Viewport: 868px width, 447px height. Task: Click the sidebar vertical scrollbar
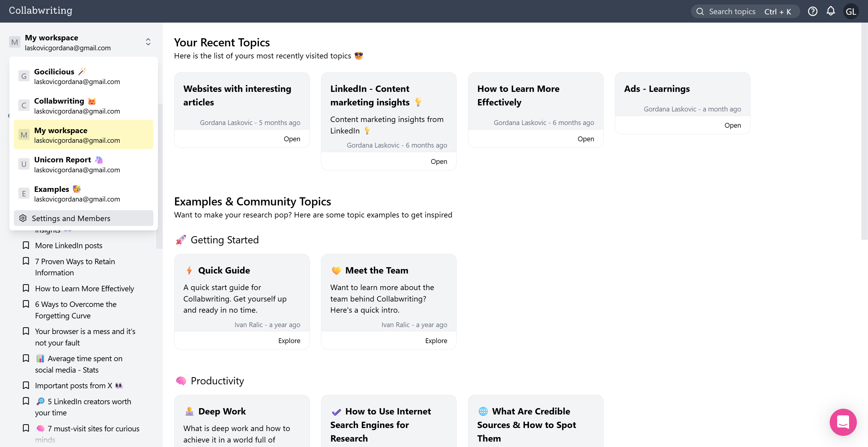(x=159, y=176)
